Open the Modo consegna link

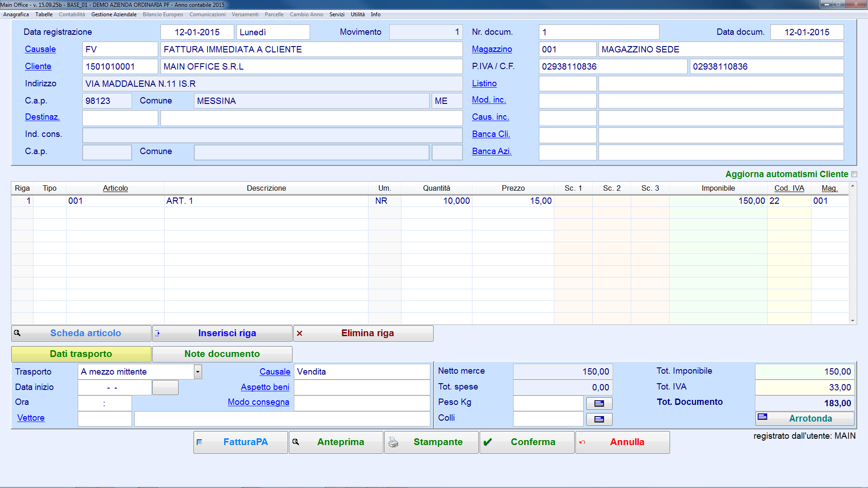click(x=259, y=402)
